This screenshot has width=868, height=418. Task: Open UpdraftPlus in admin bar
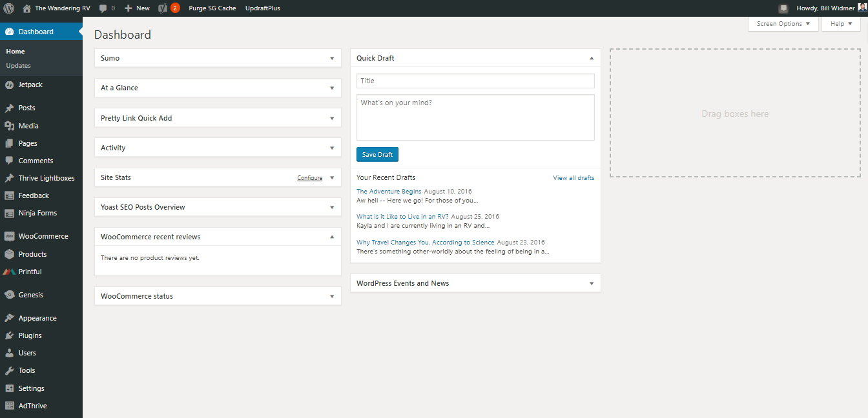coord(263,8)
